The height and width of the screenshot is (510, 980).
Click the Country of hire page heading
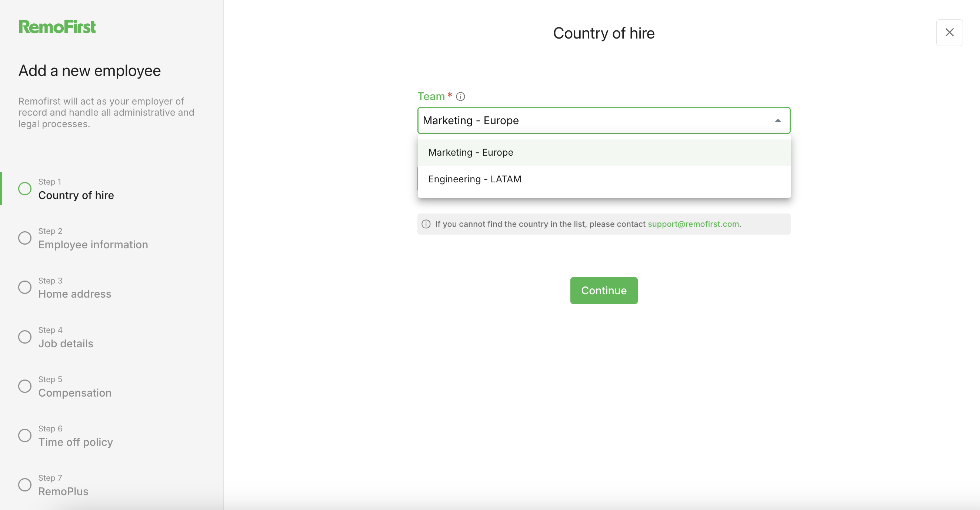[604, 33]
